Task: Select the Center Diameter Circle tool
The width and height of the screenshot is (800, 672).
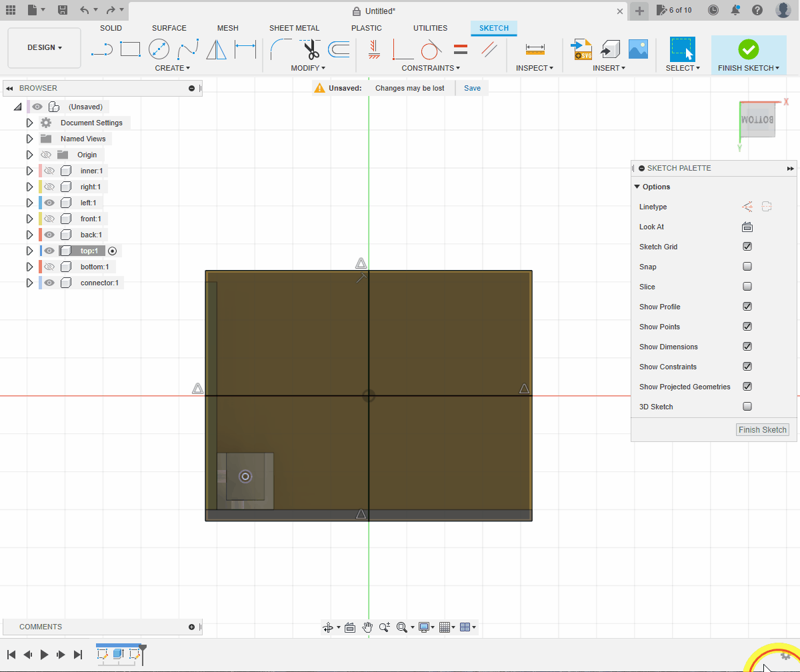Action: point(159,49)
